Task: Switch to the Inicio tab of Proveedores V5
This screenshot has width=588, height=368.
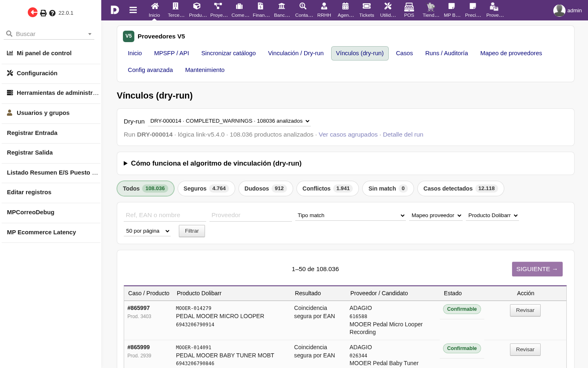Action: coord(135,53)
